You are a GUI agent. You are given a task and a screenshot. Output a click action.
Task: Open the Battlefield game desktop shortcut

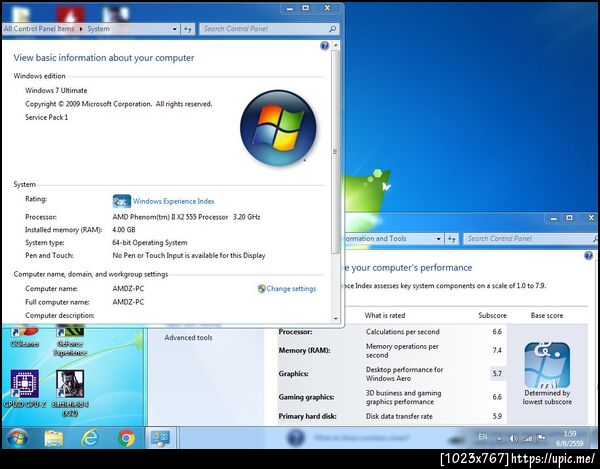coord(70,392)
